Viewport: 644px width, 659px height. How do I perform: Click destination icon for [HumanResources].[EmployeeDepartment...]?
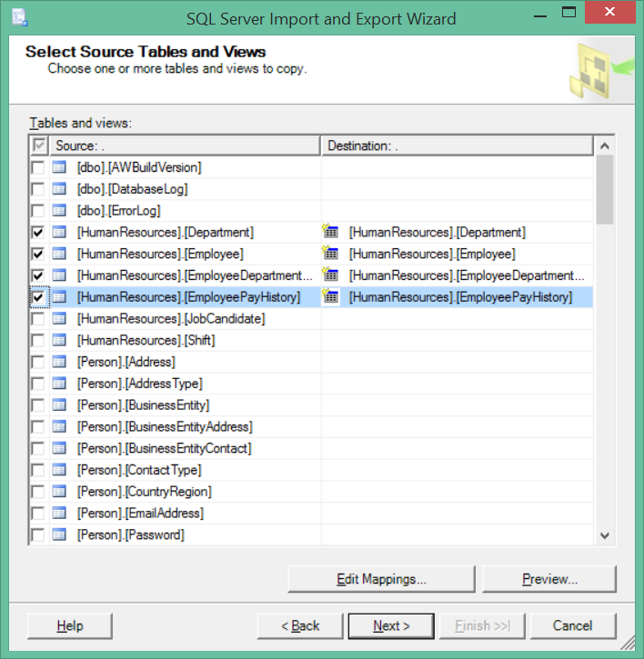330,275
